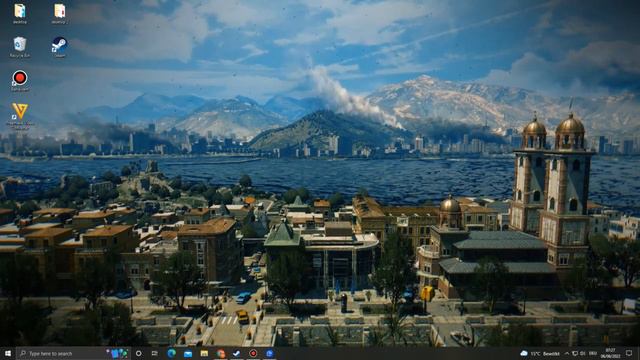The width and height of the screenshot is (640, 360).
Task: Click the taskbar clock and date
Action: click(610, 353)
